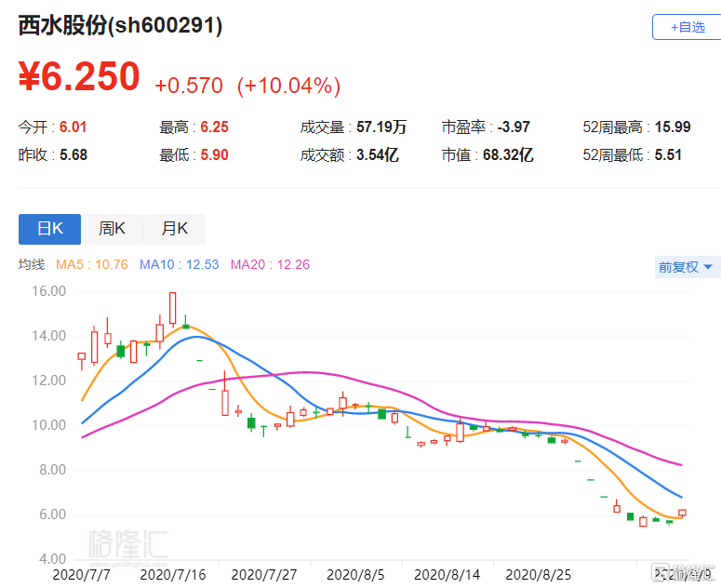Image resolution: width=721 pixels, height=588 pixels.
Task: Click the percentage change (+10.04%)
Action: [288, 86]
